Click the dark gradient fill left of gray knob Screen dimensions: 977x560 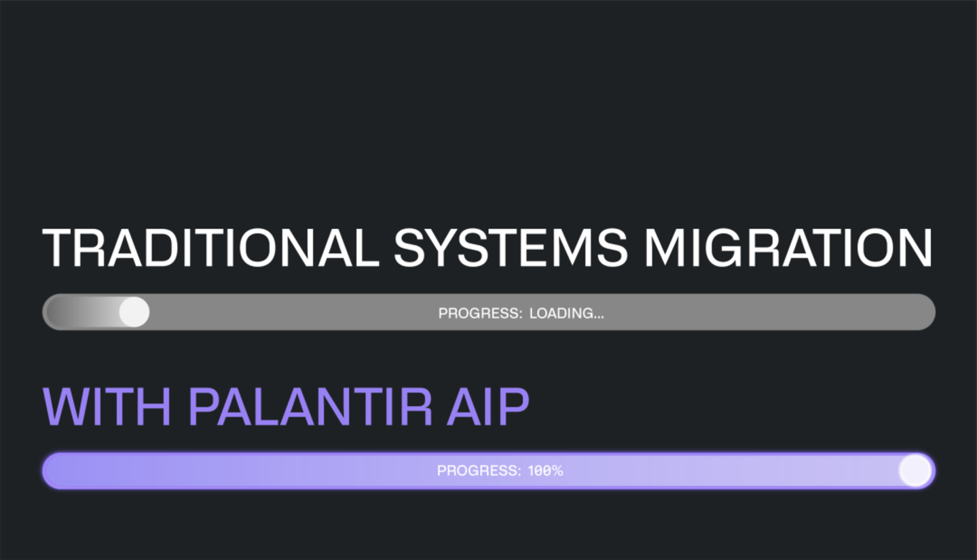(81, 312)
